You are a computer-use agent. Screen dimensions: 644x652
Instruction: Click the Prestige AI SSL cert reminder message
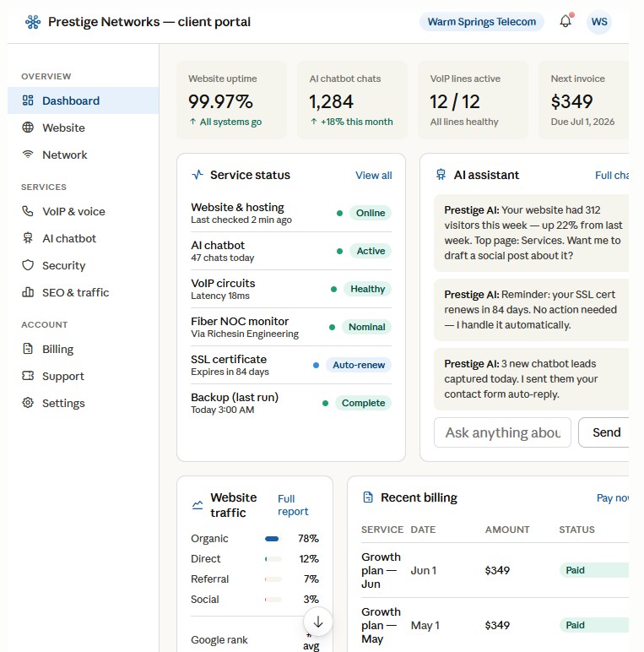click(531, 310)
